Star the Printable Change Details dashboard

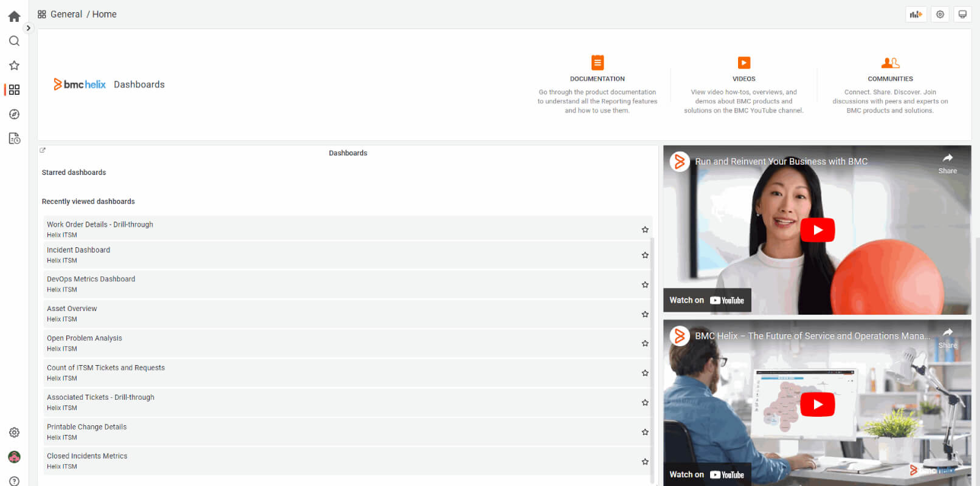pos(645,432)
